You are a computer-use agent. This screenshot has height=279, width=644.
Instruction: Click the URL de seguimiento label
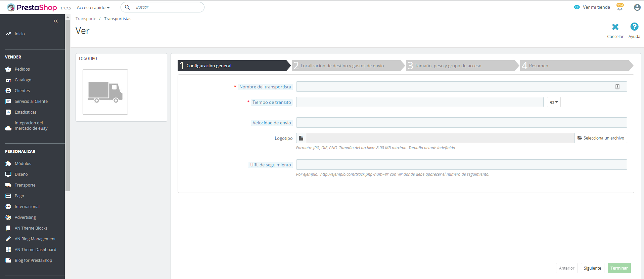[x=270, y=165]
